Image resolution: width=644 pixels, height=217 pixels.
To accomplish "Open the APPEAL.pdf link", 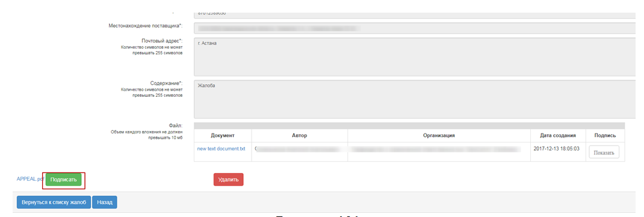I will 30,179.
